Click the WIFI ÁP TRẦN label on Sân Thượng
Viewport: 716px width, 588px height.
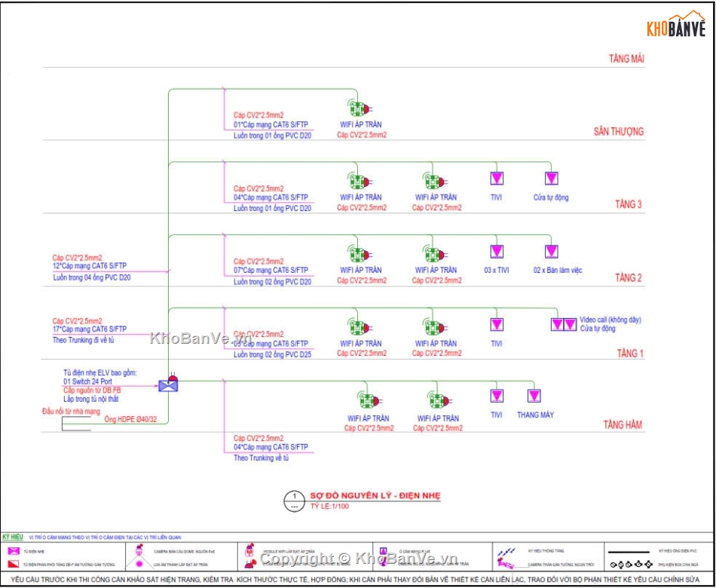(x=361, y=124)
